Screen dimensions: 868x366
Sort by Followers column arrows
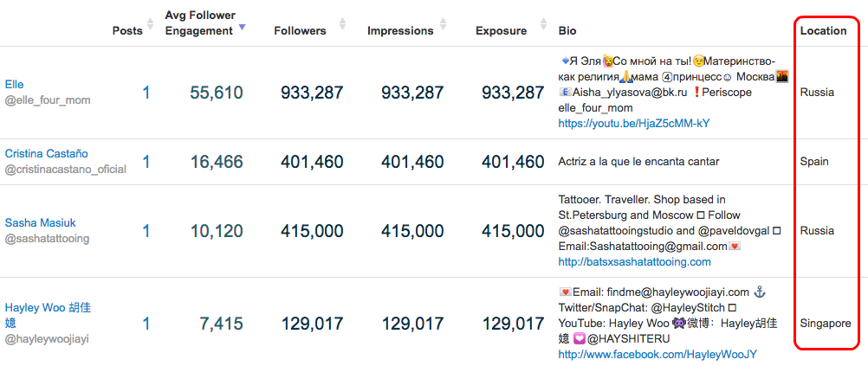pos(343,24)
